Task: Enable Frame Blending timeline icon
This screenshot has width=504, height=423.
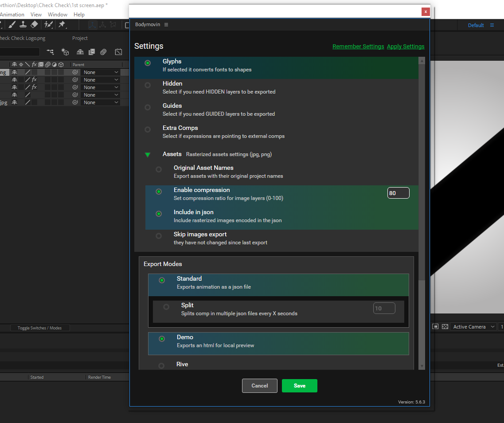Action: click(92, 52)
